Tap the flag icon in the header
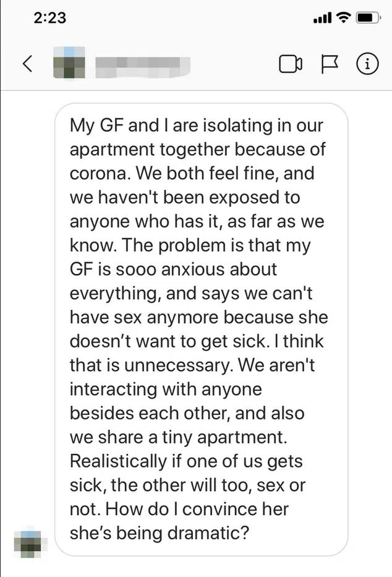Screen dimensions: 392x577 pos(328,64)
